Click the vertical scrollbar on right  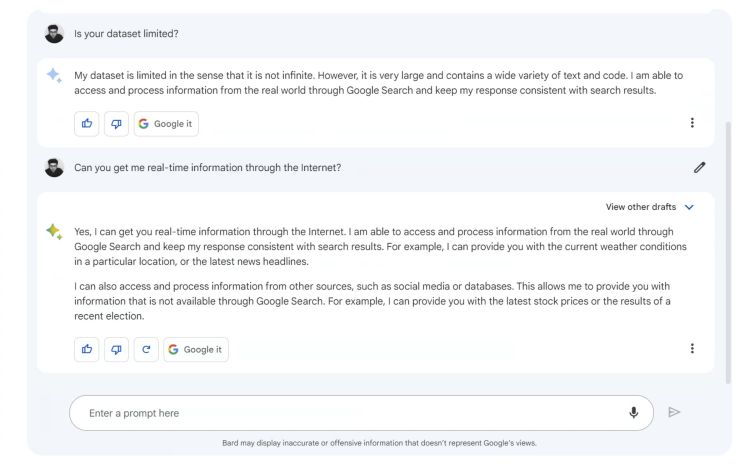click(728, 250)
